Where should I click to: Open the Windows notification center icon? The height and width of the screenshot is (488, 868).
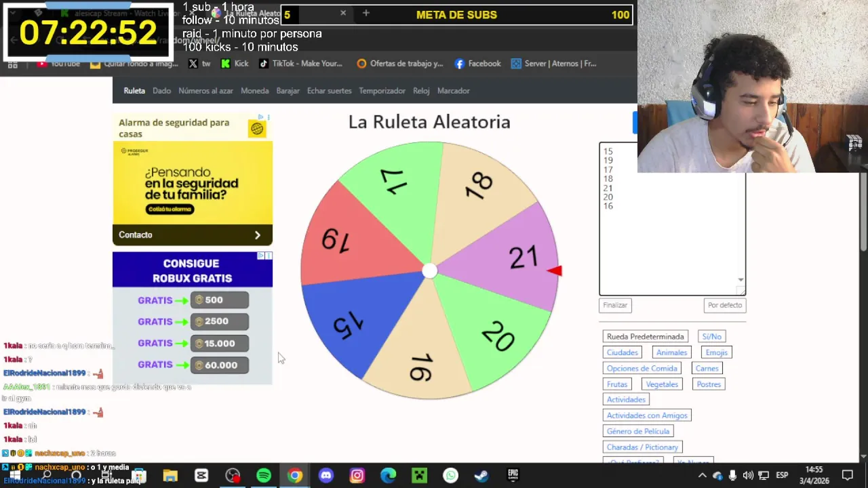click(x=848, y=476)
